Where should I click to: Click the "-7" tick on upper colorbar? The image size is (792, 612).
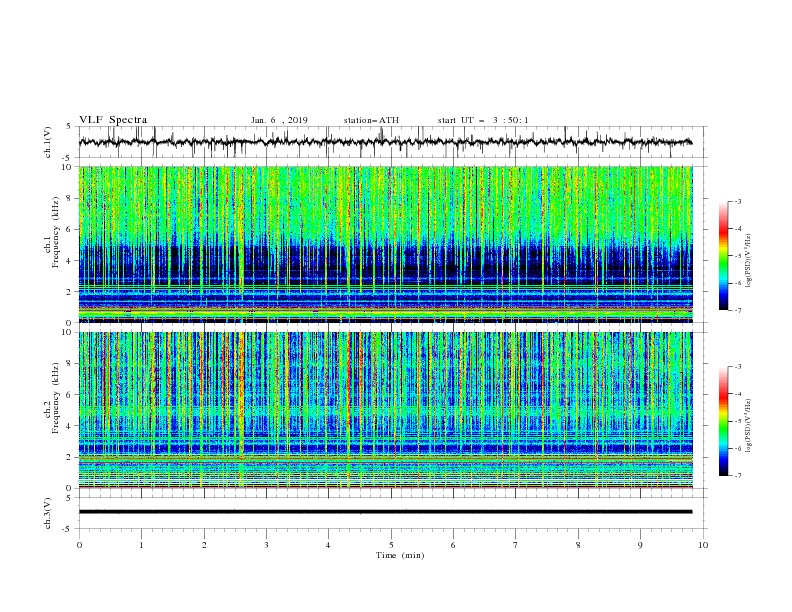click(x=738, y=310)
